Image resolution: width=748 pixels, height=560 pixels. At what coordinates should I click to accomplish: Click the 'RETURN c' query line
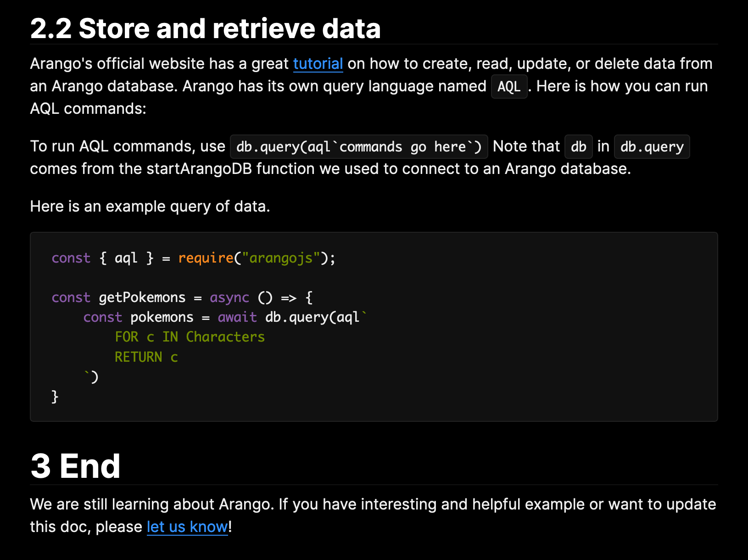tap(146, 357)
